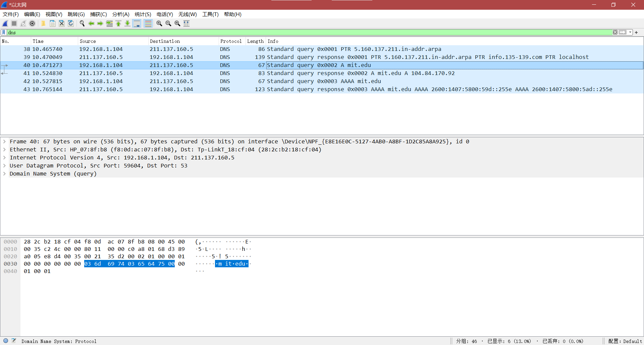644x345 pixels.
Task: Go to a specific packet icon
Action: pos(109,23)
